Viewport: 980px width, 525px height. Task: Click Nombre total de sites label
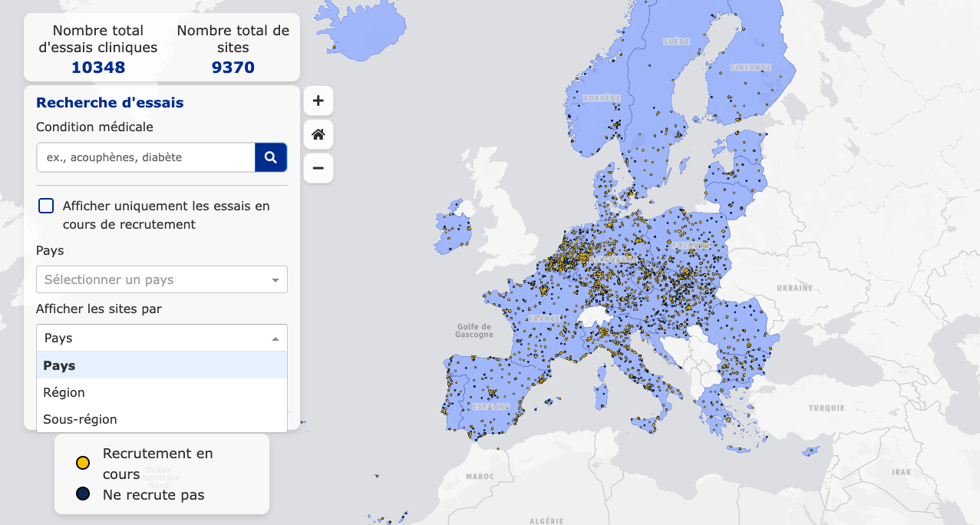[x=233, y=39]
